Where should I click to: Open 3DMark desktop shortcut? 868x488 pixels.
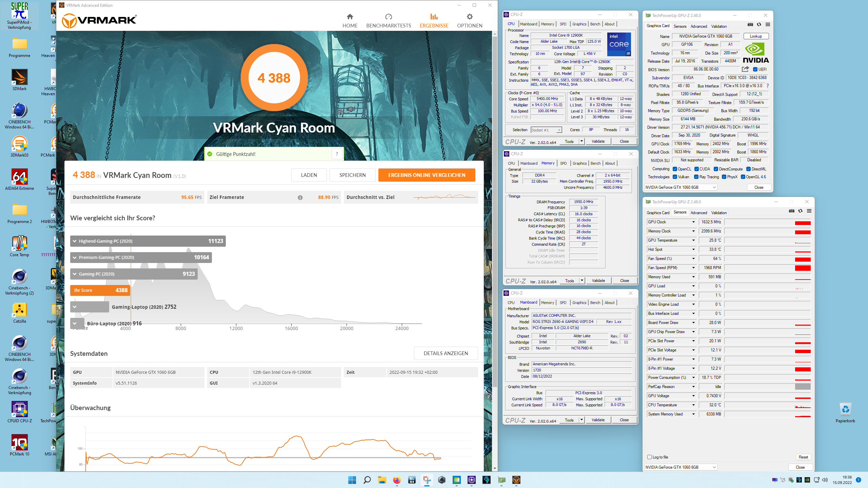pyautogui.click(x=19, y=80)
